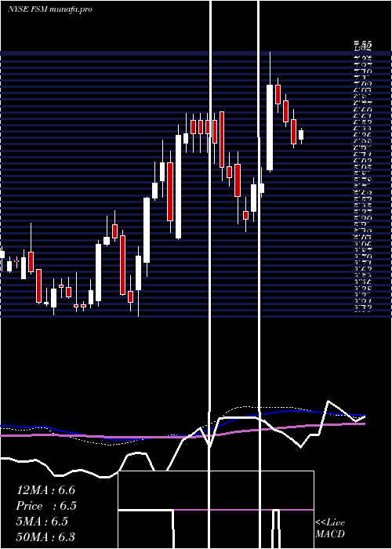Click the <<Live MACD label

(x=330, y=529)
